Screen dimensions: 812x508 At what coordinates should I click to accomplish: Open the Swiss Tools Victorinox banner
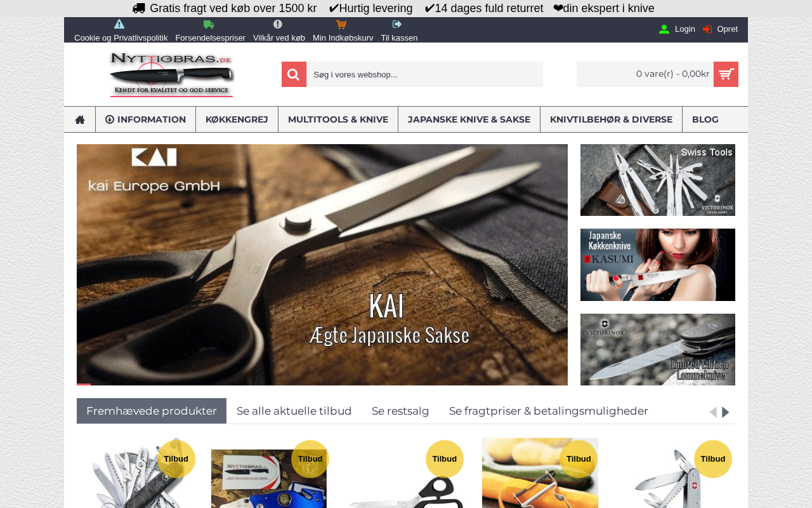click(658, 180)
